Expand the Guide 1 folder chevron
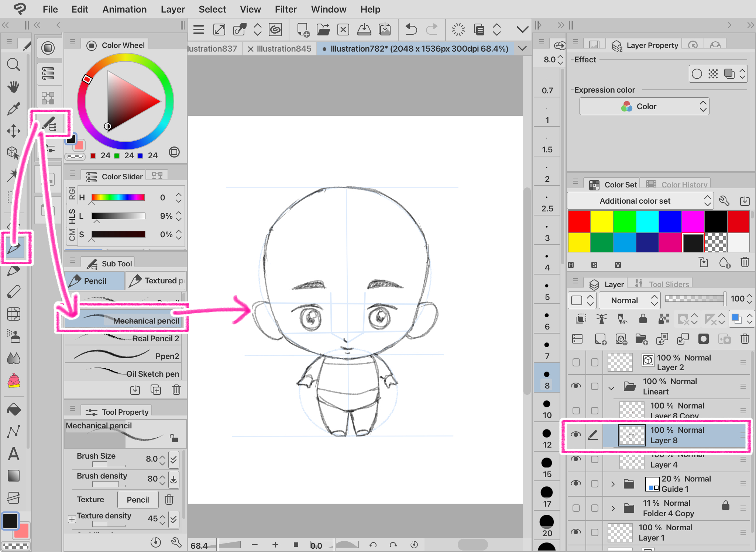The height and width of the screenshot is (552, 756). [x=613, y=484]
